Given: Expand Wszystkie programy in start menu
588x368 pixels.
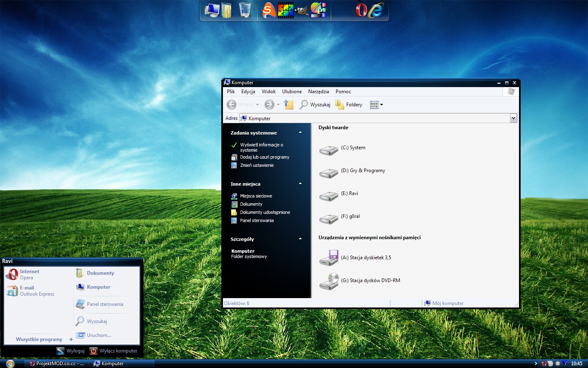Looking at the screenshot, I should 44,339.
